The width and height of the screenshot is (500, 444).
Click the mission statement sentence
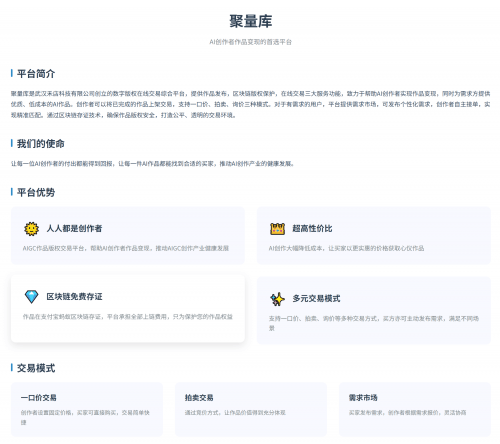[152, 164]
